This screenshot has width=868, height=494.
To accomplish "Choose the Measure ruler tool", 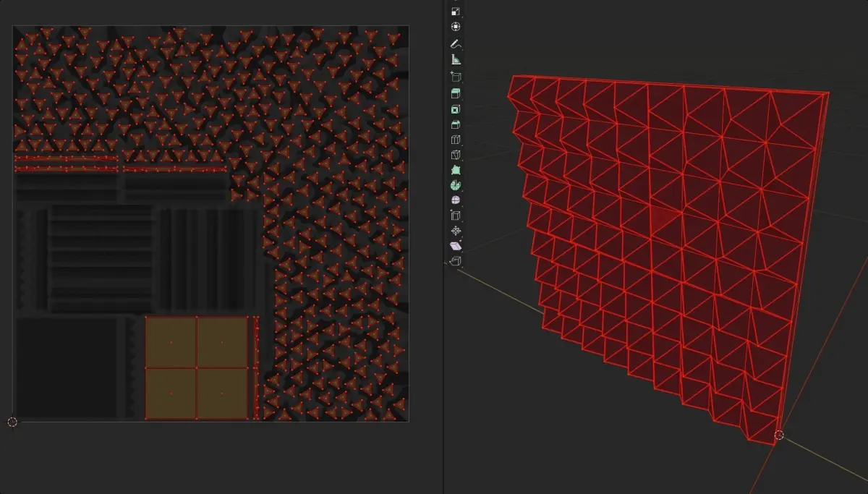I will (x=455, y=60).
